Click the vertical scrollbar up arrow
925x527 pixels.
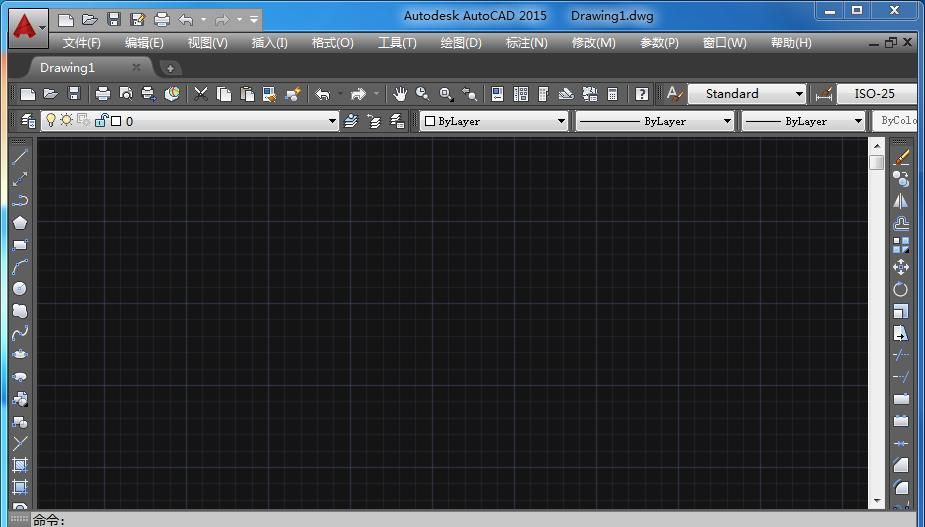pyautogui.click(x=877, y=146)
